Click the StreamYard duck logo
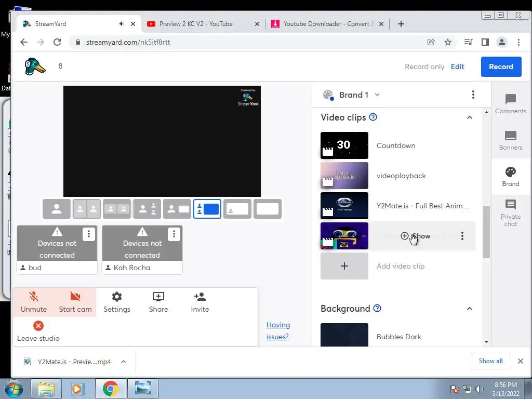This screenshot has width=532, height=399. [35, 66]
